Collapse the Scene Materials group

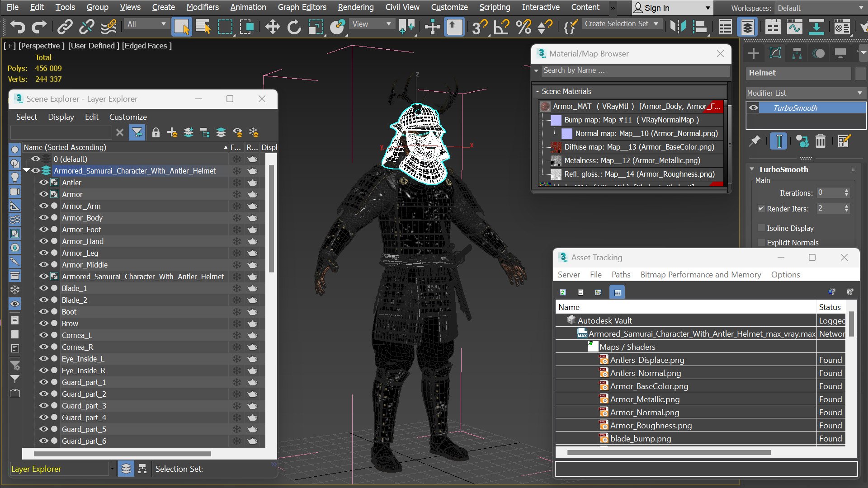coord(537,91)
